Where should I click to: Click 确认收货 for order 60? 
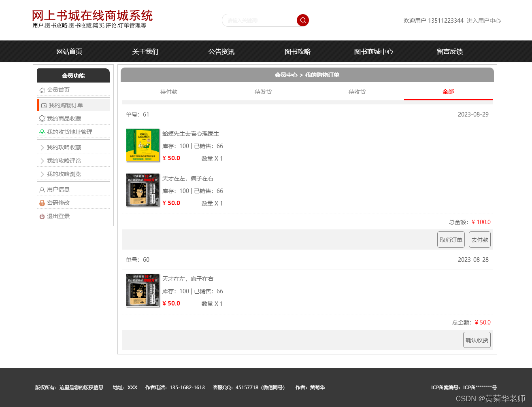click(477, 340)
